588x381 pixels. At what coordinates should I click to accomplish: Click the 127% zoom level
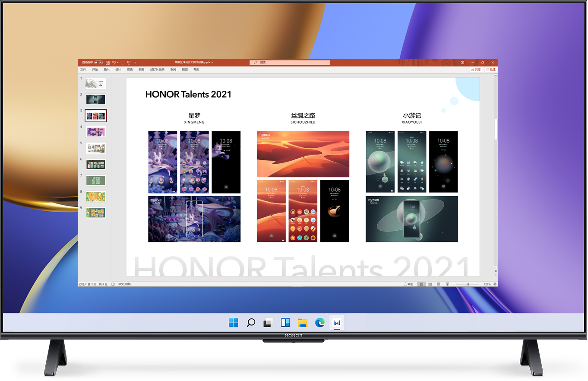click(487, 284)
